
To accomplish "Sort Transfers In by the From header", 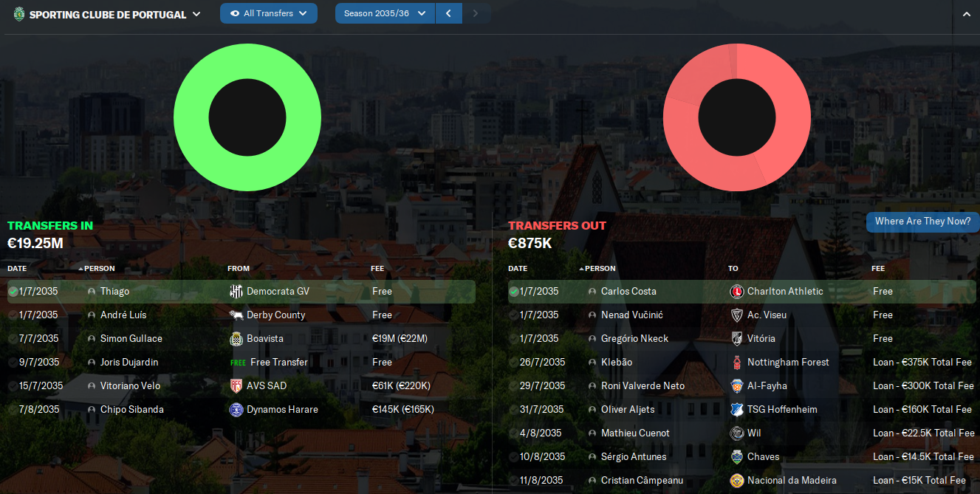I will (x=239, y=269).
